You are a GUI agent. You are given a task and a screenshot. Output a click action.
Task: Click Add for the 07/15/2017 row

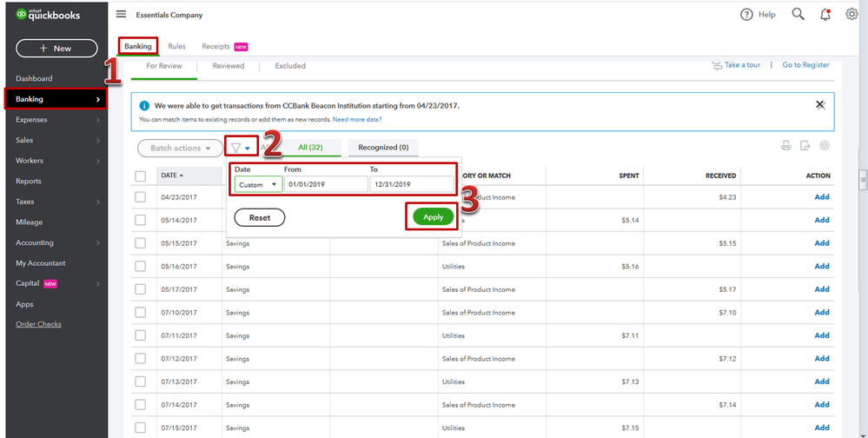pyautogui.click(x=822, y=428)
